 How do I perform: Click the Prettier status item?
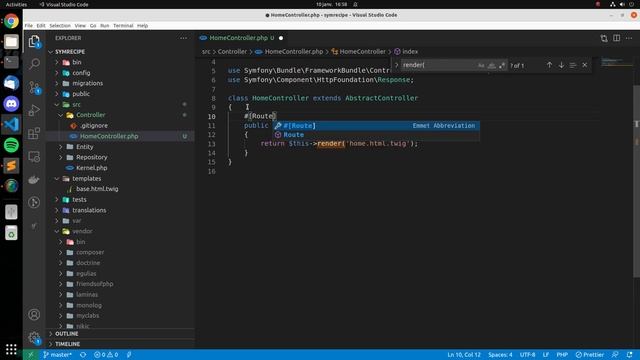coord(590,355)
